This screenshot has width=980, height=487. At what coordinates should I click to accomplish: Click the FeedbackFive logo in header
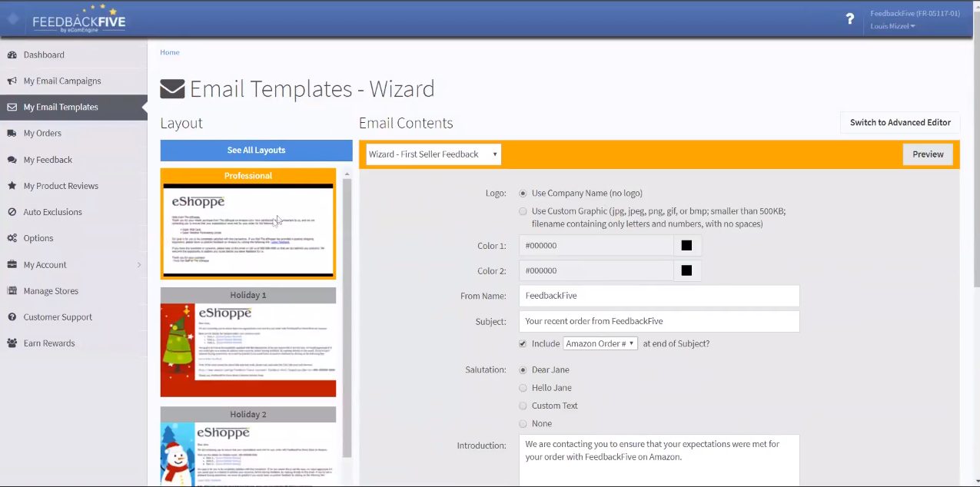click(x=78, y=19)
